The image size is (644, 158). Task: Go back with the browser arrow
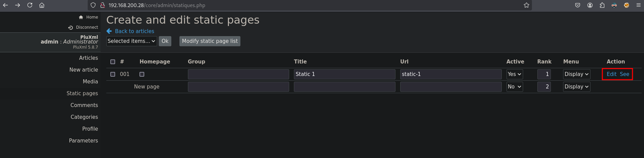[x=5, y=5]
